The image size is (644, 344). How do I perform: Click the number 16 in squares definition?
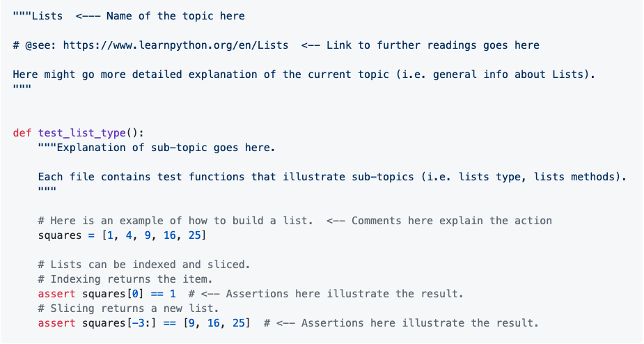pos(170,235)
